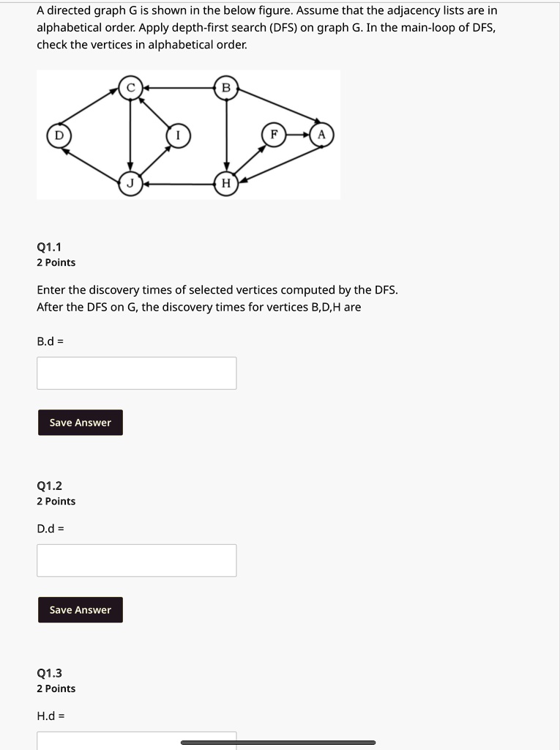Click node D in the graph figure
The width and height of the screenshot is (560, 750).
point(59,135)
